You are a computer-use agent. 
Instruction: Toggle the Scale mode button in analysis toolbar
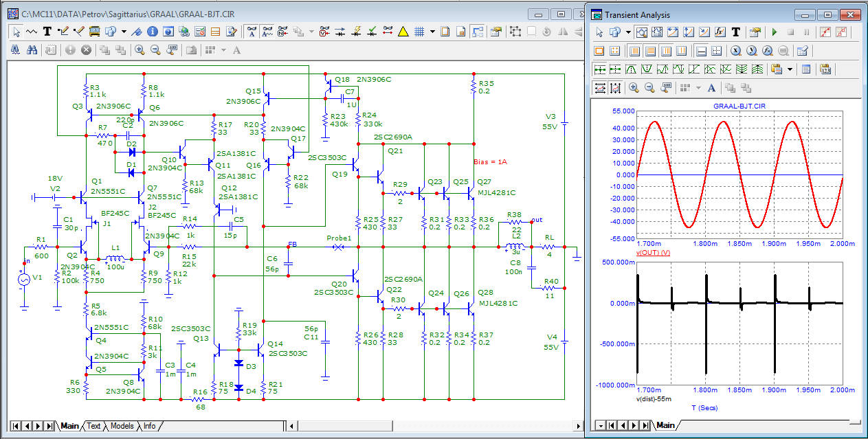pos(641,32)
